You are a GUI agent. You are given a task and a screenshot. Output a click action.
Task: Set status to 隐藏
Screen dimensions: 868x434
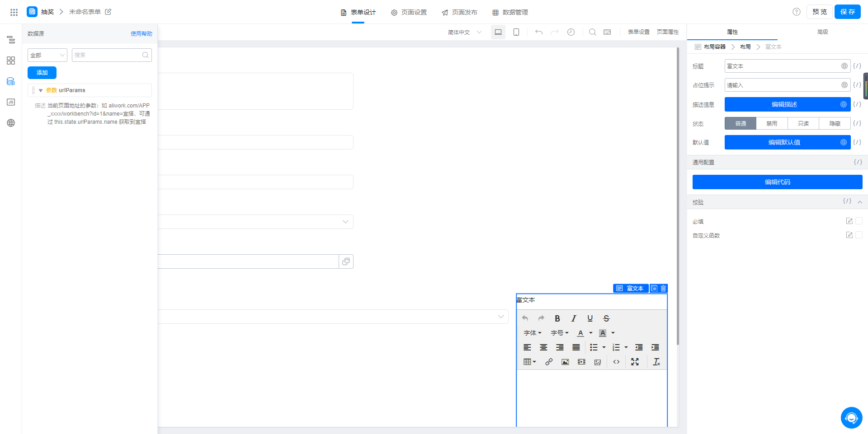pyautogui.click(x=835, y=123)
